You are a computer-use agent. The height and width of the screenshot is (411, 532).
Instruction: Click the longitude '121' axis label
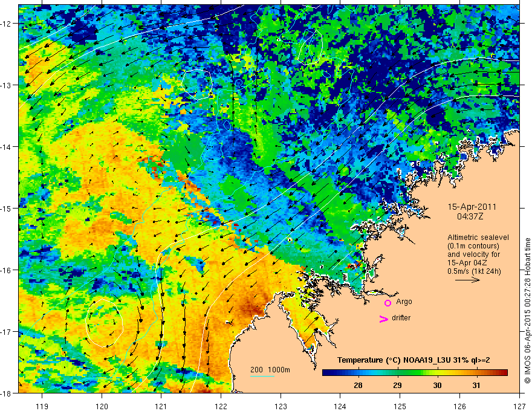click(161, 406)
